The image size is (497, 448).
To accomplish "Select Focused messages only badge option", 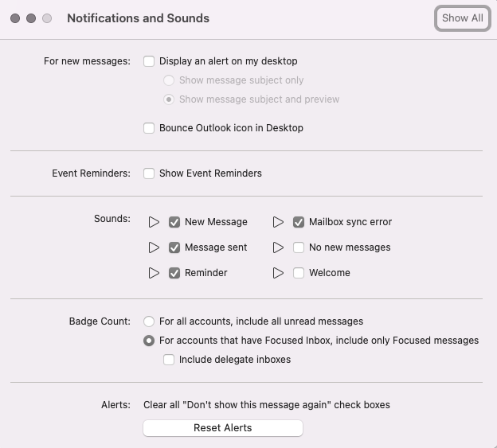I will [x=149, y=341].
